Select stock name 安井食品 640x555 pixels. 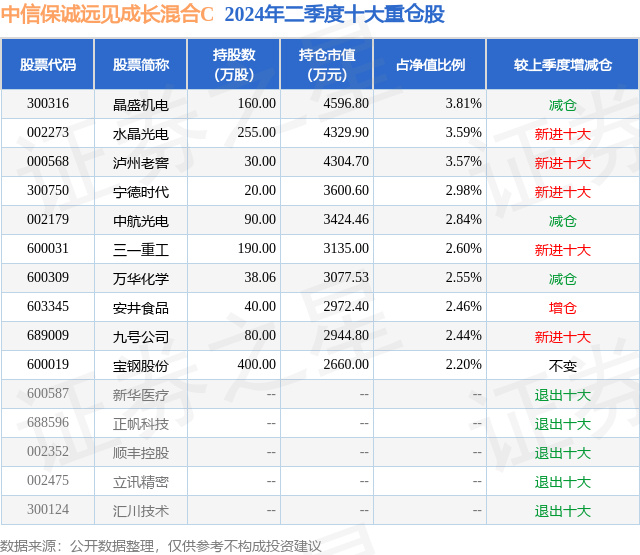tap(141, 308)
